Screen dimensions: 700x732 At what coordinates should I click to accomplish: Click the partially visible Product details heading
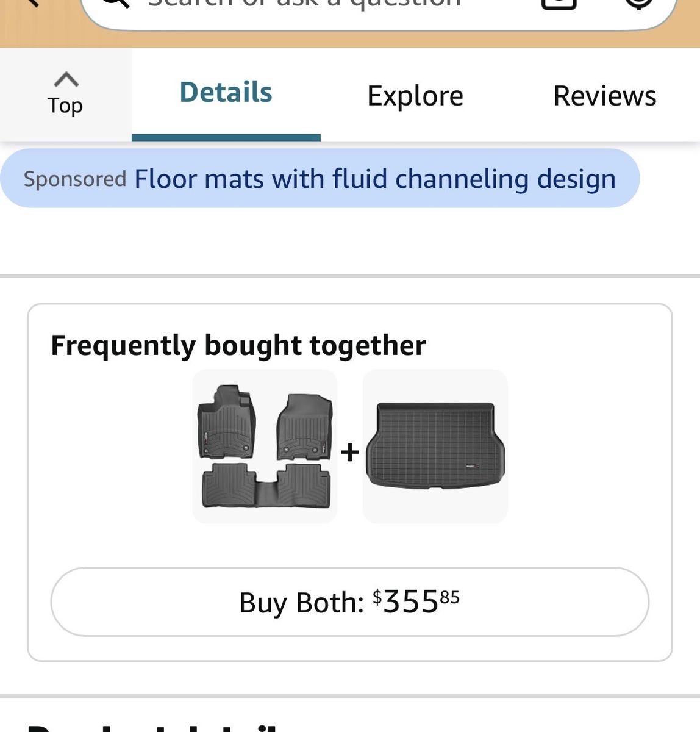152,727
